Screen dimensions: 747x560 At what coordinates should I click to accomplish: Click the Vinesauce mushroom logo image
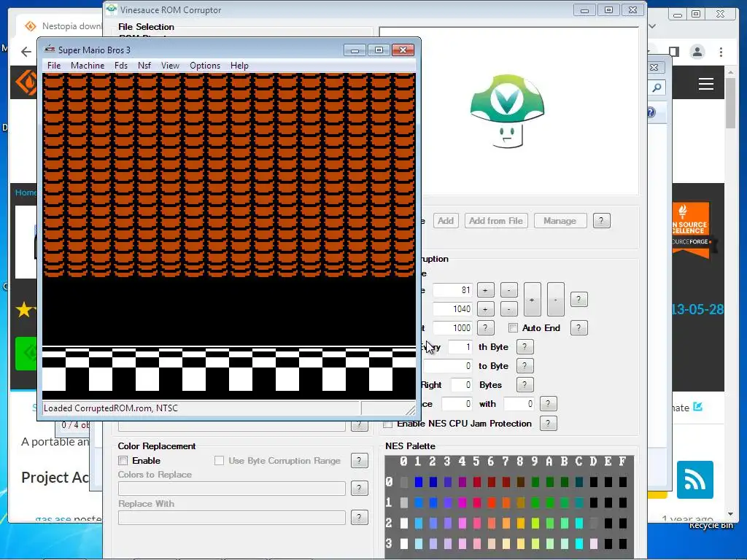507,111
